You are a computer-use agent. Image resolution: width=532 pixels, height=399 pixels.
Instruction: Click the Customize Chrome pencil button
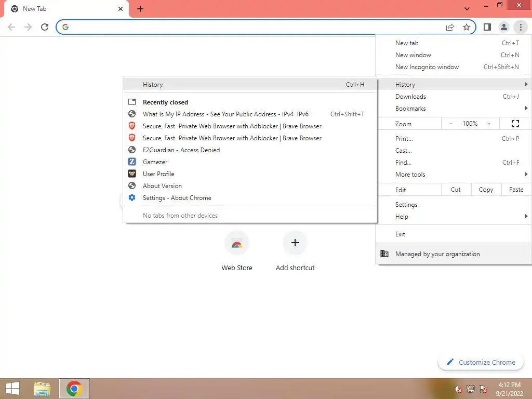point(481,362)
